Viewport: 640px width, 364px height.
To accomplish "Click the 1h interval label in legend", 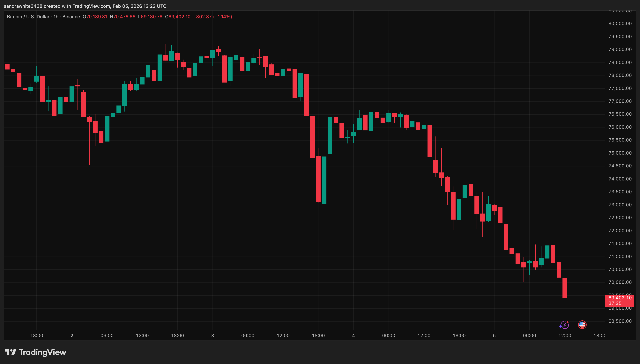I will (56, 17).
